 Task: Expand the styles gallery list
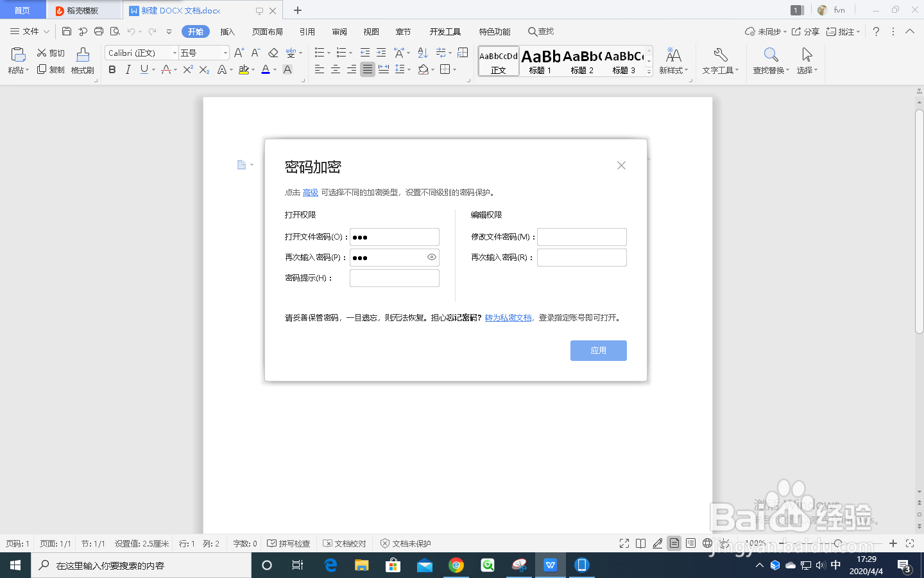649,72
